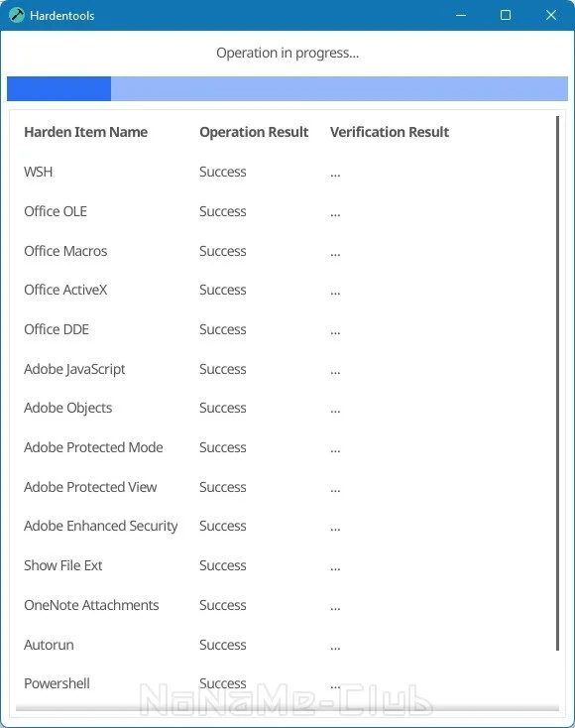Minimize the Hardentools window
The width and height of the screenshot is (575, 728).
[461, 15]
